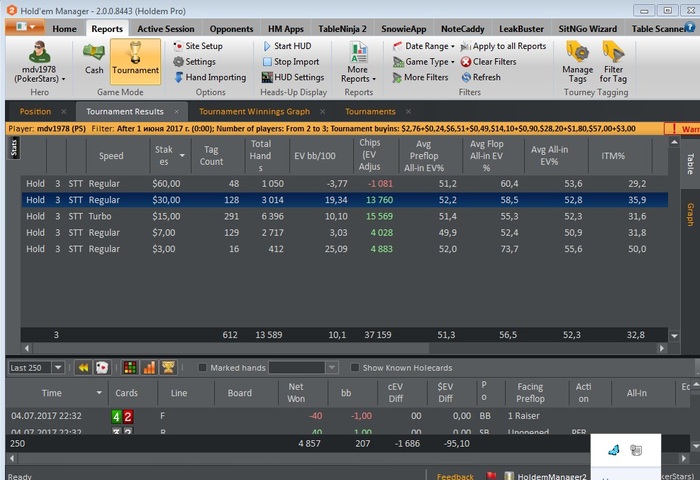This screenshot has height=480, width=700.
Task: Click Refresh in Filters group
Action: pyautogui.click(x=481, y=77)
